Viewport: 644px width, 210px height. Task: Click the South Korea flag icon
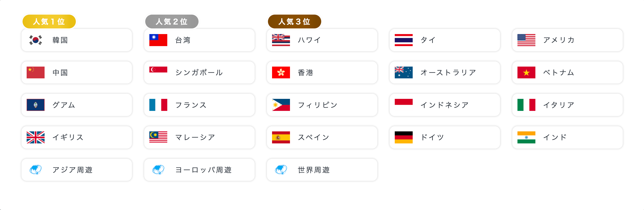pos(36,40)
